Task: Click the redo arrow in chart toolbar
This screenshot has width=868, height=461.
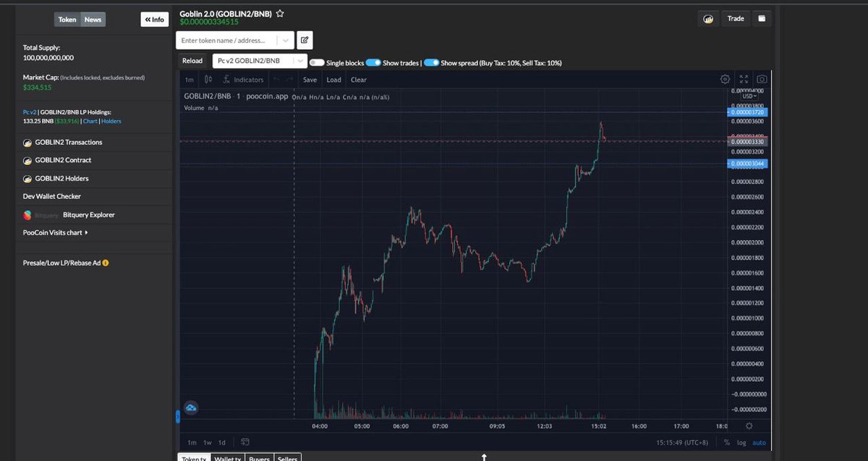Action: pos(290,80)
